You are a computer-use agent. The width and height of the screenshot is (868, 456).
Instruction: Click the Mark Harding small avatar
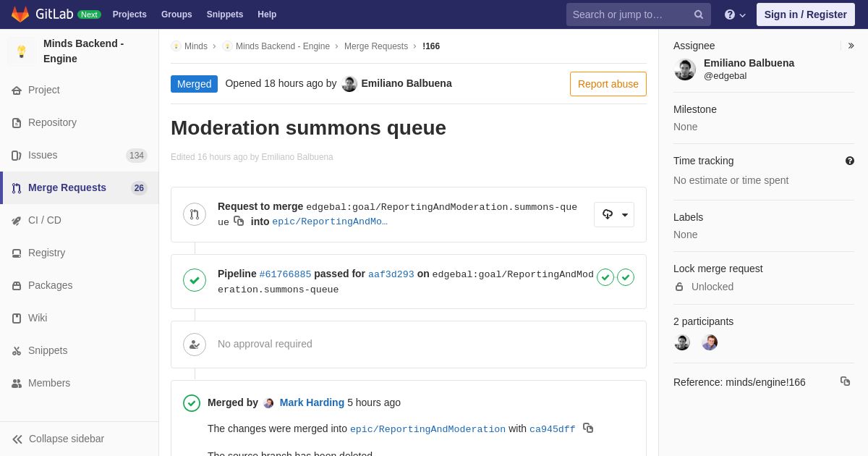click(269, 403)
